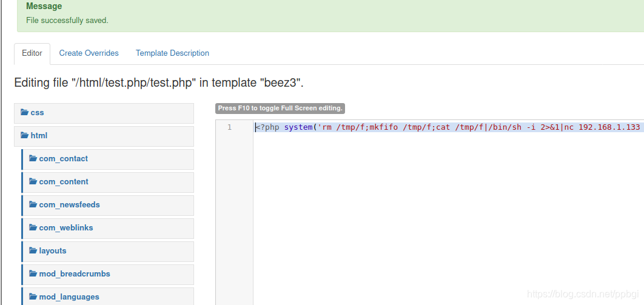Click the com_content folder icon
Image resolution: width=644 pixels, height=305 pixels.
tap(33, 181)
